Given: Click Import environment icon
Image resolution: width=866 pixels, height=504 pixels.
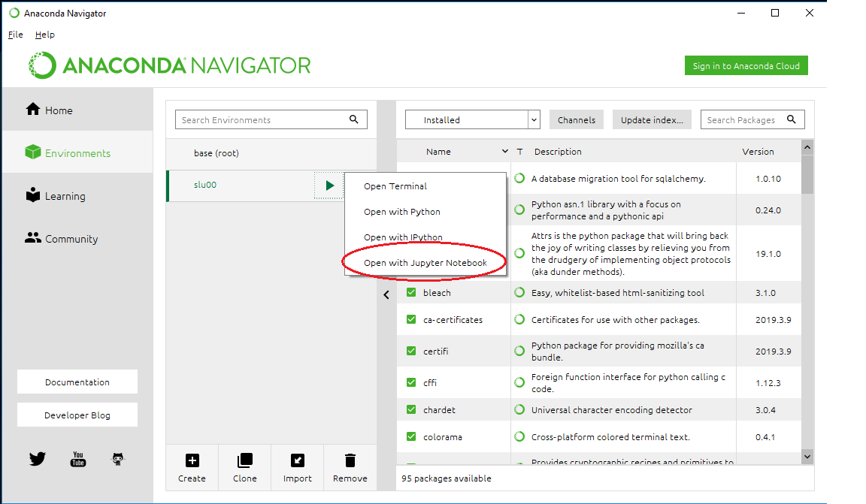Looking at the screenshot, I should coord(298,460).
